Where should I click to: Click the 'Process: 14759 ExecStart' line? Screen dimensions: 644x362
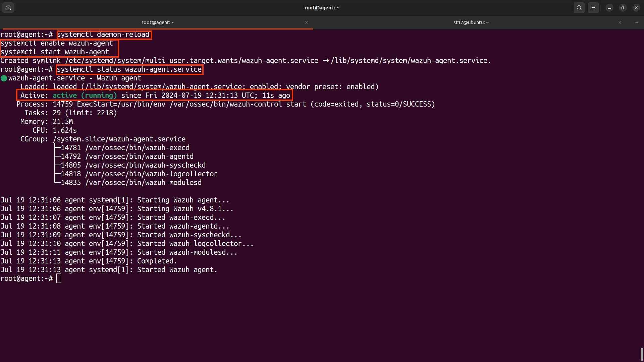[x=226, y=104]
